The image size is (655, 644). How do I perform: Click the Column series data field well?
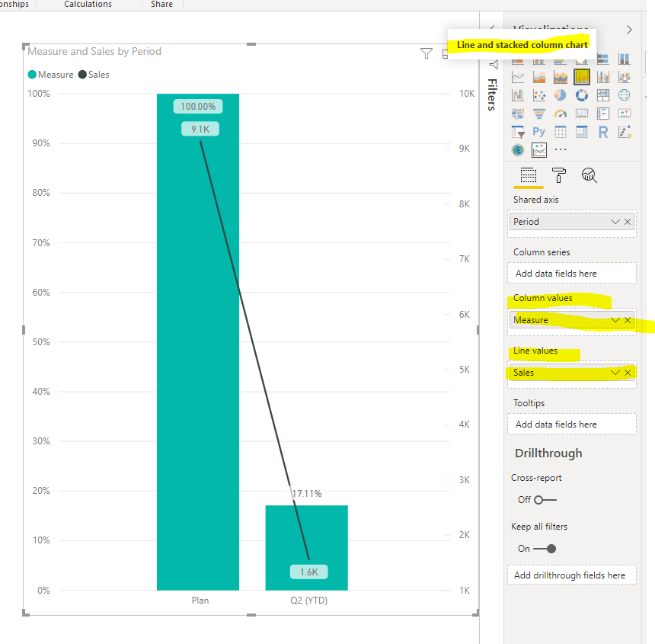click(x=572, y=274)
